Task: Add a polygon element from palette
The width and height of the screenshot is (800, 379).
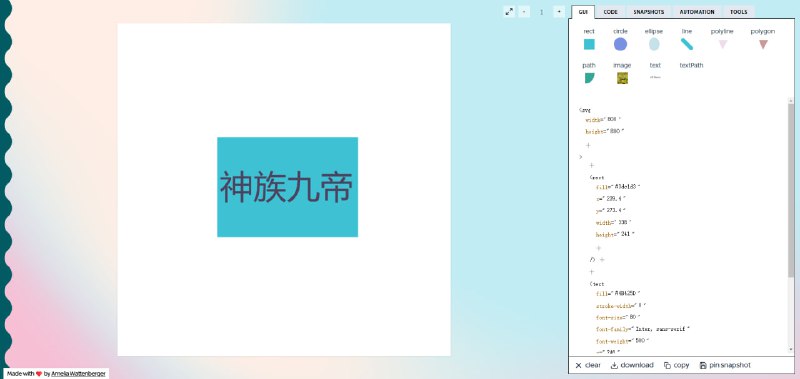Action: tap(763, 40)
